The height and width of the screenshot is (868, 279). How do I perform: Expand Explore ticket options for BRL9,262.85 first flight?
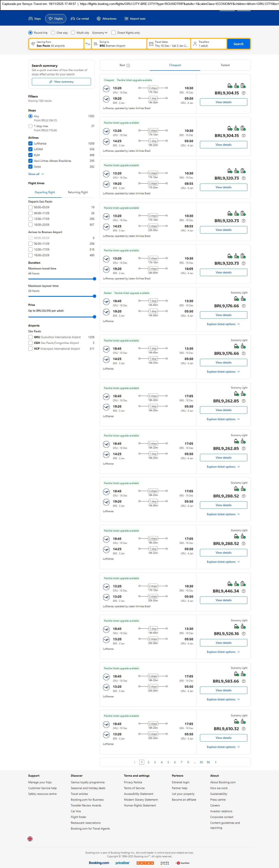[x=223, y=419]
